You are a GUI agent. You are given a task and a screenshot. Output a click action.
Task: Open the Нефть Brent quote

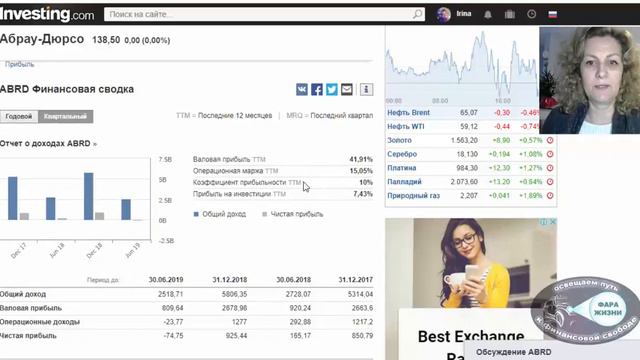[x=408, y=113]
